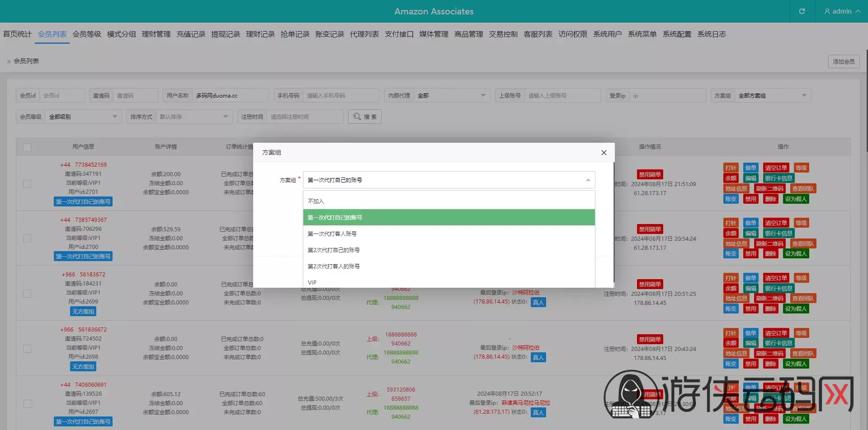Click 刷新二维码 in the +966 56183672 row
The image size is (868, 430).
[x=769, y=299]
